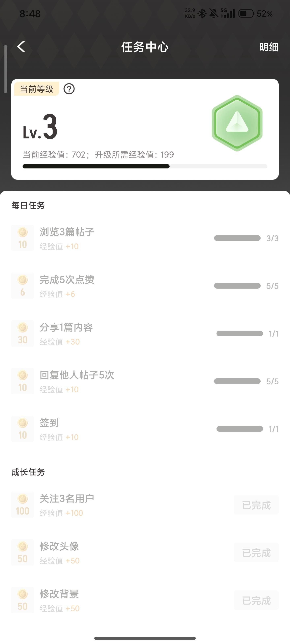This screenshot has width=290, height=644.
Task: Open 明细 details page
Action: pyautogui.click(x=268, y=47)
